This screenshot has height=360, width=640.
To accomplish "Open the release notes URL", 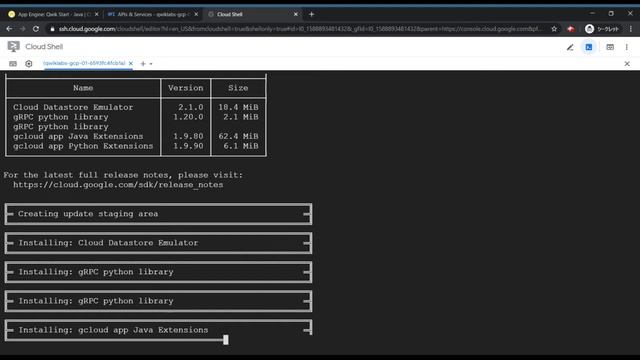I will pyautogui.click(x=118, y=185).
